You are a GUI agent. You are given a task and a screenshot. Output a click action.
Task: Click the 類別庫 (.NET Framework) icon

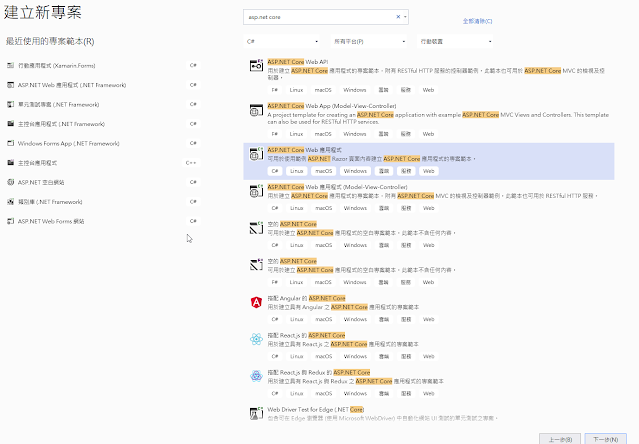11,202
